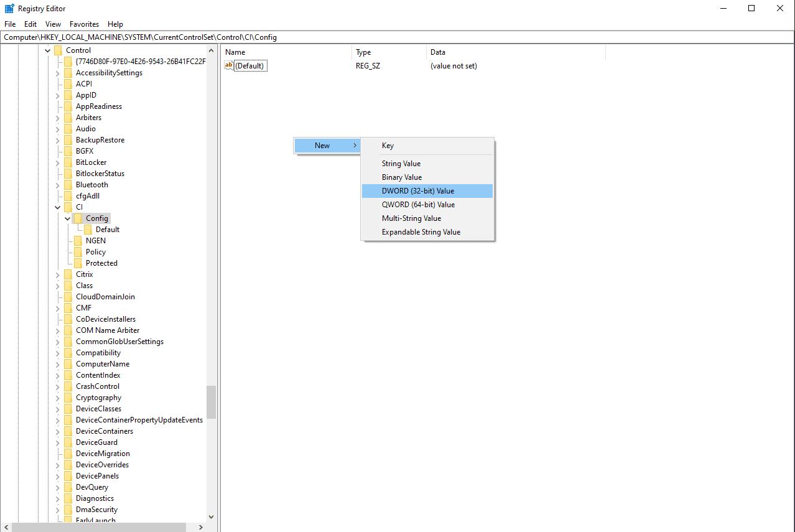Choose Expandable String Value in submenu
Image resolution: width=795 pixels, height=532 pixels.
coord(427,232)
